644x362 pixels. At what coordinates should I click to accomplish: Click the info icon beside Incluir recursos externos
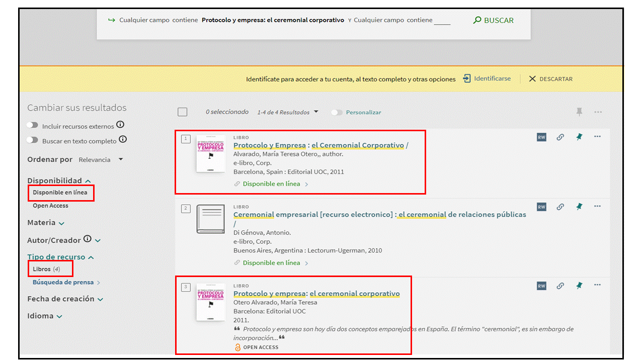[120, 125]
